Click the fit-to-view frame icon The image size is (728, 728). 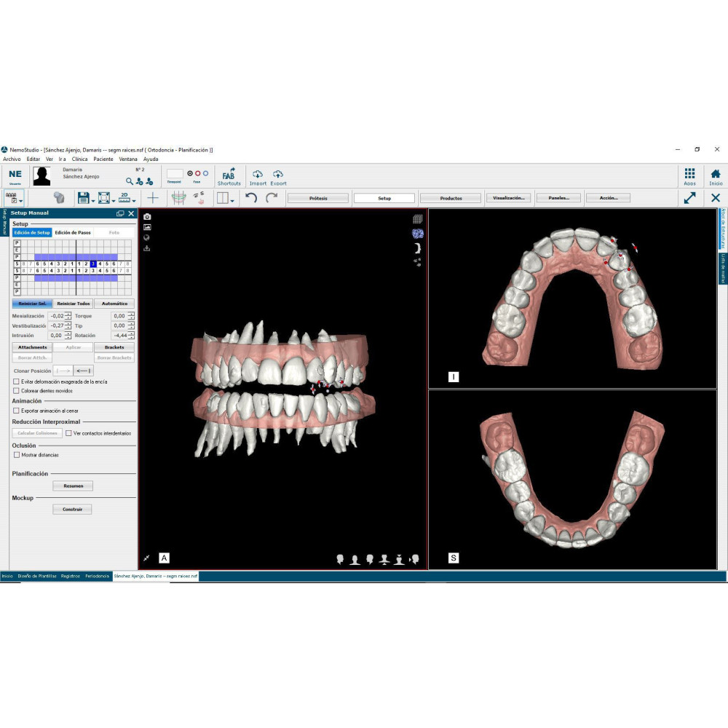104,198
